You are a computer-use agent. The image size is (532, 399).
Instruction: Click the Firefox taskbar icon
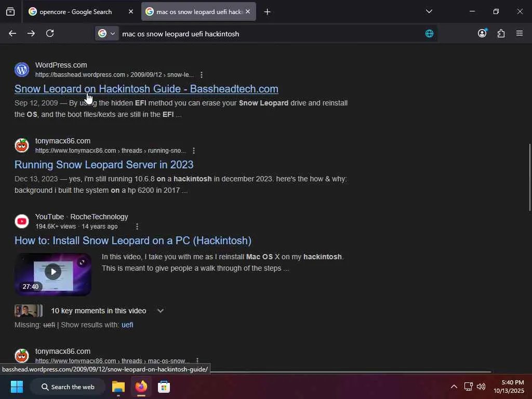point(141,387)
